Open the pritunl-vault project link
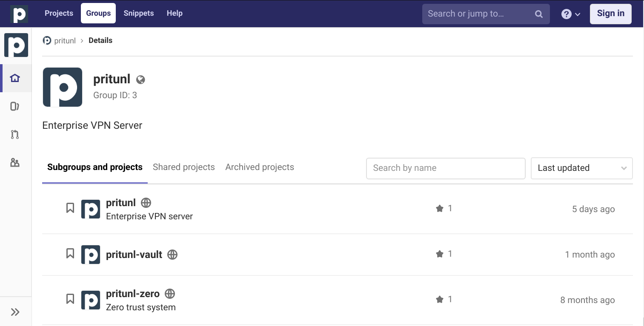Image resolution: width=644 pixels, height=326 pixels. point(134,255)
